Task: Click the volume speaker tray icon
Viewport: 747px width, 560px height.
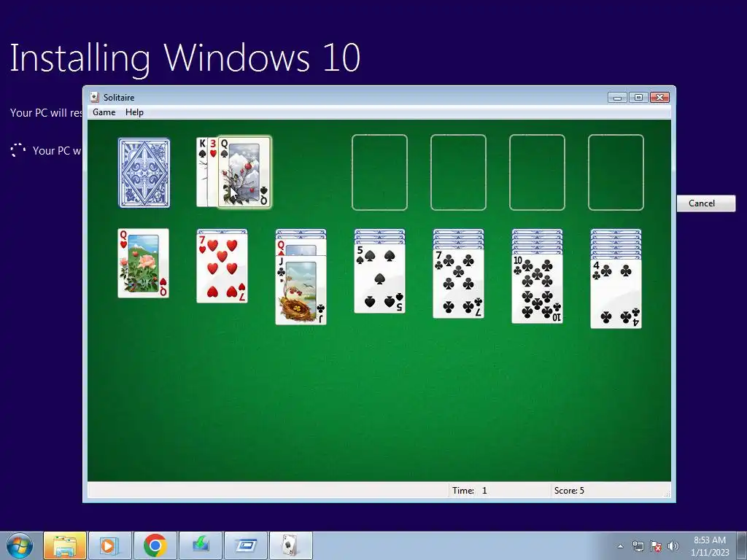Action: [673, 546]
